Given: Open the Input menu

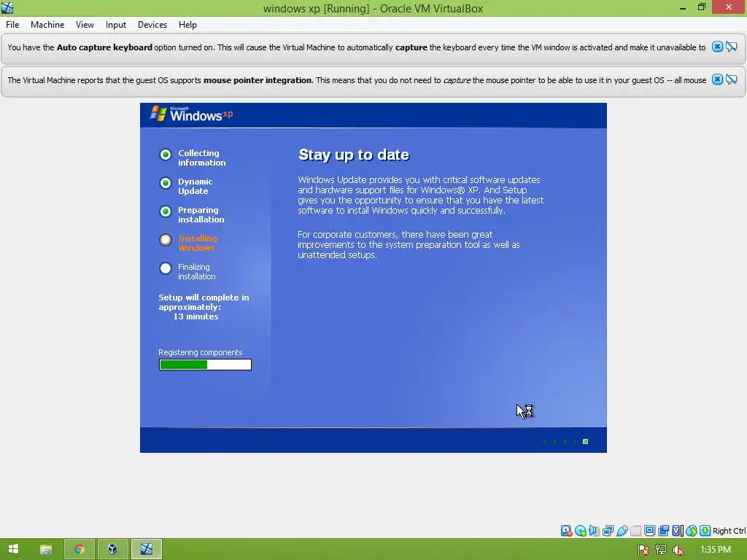Looking at the screenshot, I should click(116, 25).
